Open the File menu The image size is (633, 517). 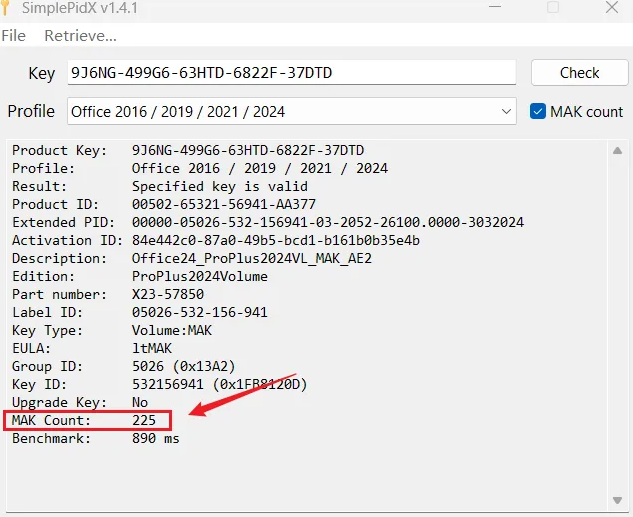13,36
